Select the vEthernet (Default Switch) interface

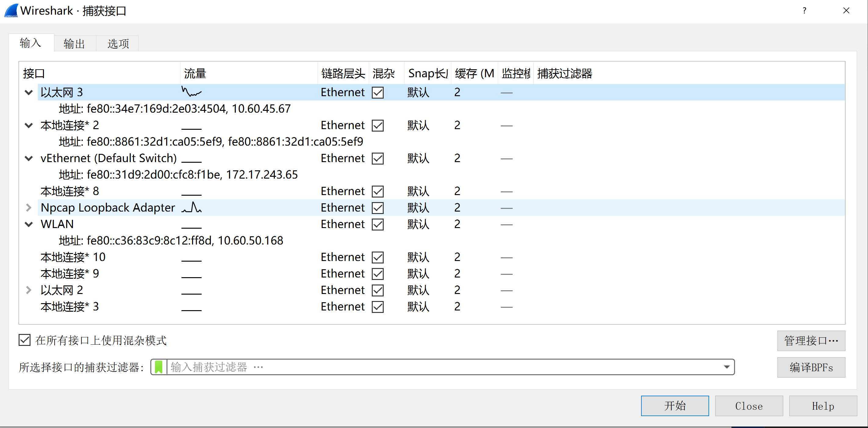click(x=109, y=158)
